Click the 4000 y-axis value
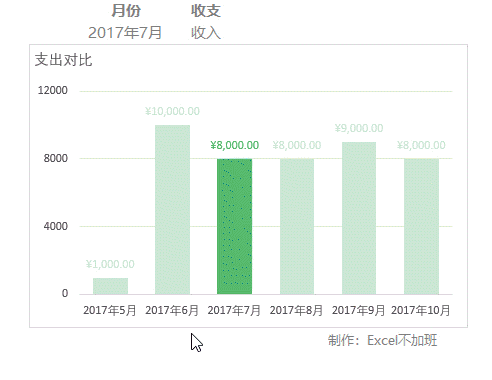 56,226
